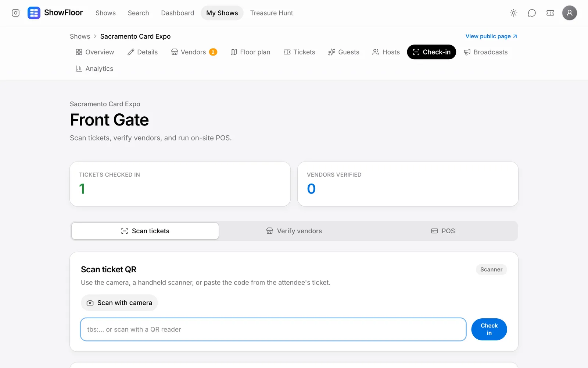Select the Check-in tab
588x368 pixels.
pos(431,52)
